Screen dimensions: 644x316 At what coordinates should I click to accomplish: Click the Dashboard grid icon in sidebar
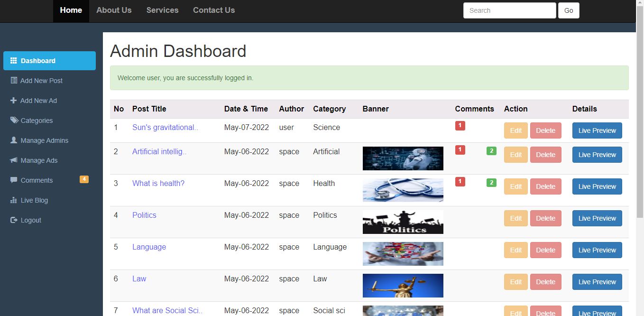(14, 61)
